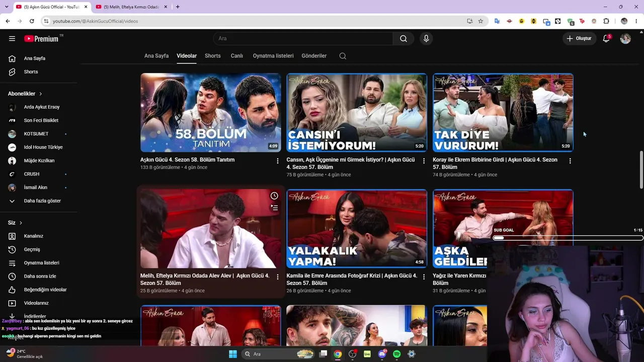View site information for youtube.com

[46, 21]
